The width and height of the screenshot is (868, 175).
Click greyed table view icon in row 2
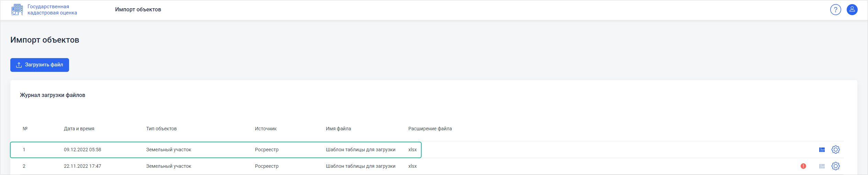pos(822,166)
